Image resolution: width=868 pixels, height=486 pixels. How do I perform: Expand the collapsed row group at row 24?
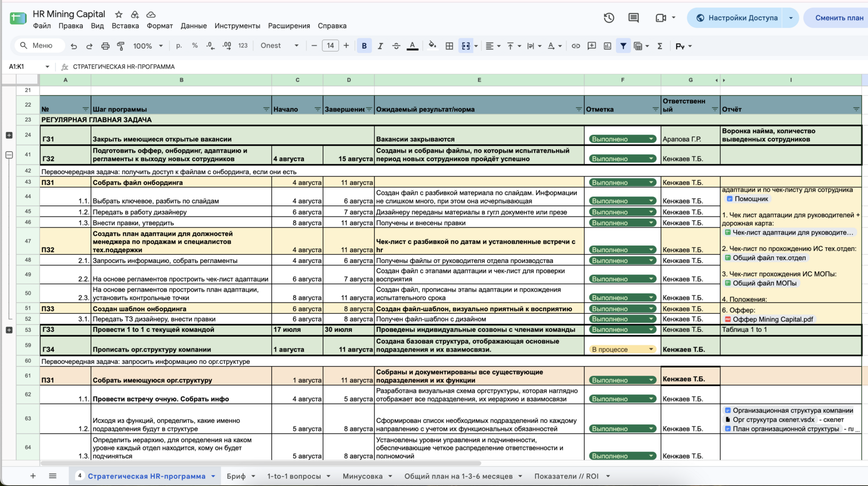pyautogui.click(x=9, y=135)
